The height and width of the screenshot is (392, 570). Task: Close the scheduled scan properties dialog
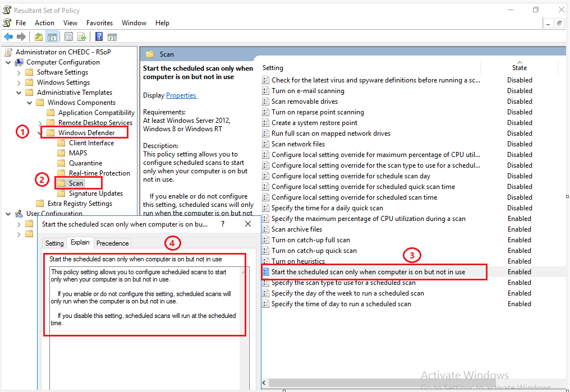click(248, 224)
